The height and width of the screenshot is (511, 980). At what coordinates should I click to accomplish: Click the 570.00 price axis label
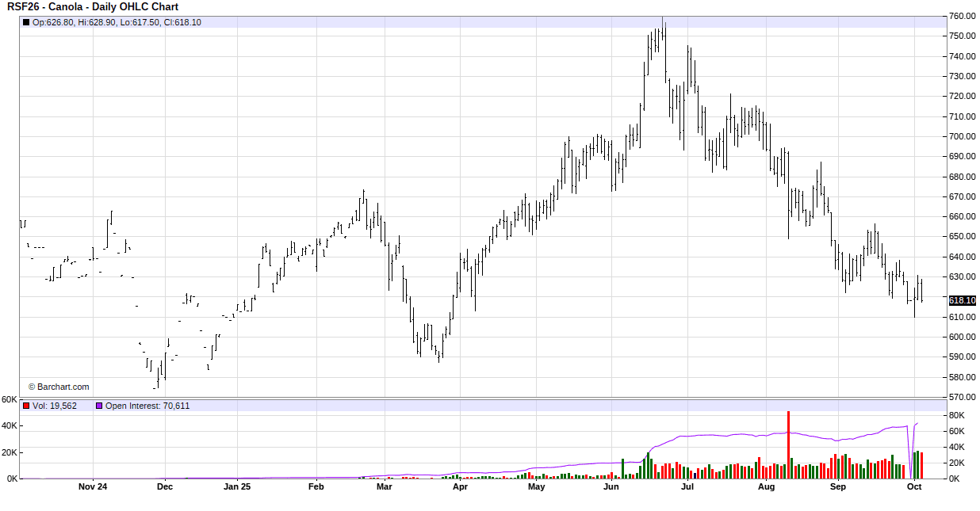(961, 398)
